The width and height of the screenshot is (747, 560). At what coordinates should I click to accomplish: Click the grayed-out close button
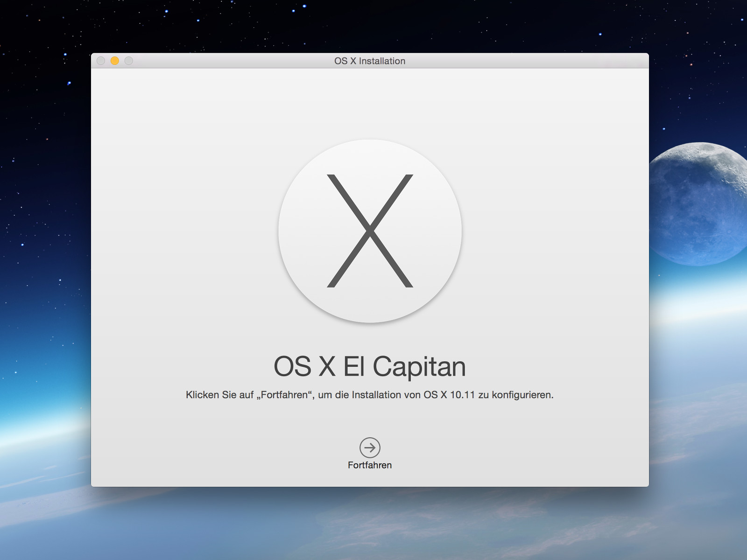pos(101,61)
